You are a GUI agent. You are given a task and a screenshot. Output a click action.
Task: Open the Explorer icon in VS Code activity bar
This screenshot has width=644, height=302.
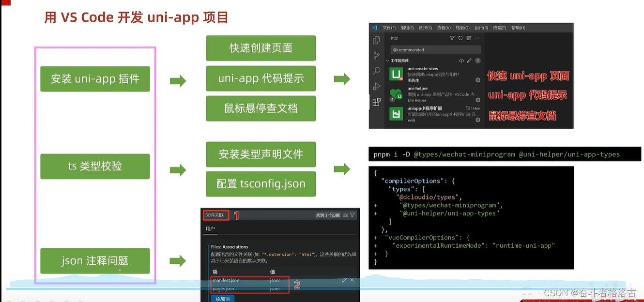(x=376, y=40)
